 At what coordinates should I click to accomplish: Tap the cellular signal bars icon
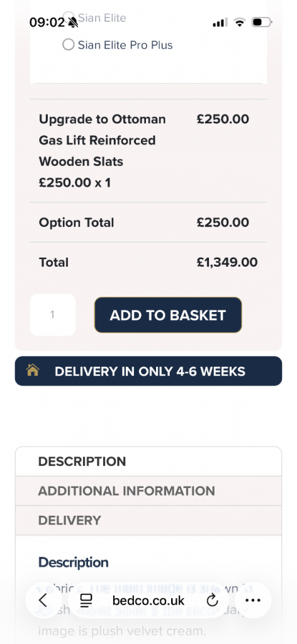(220, 22)
